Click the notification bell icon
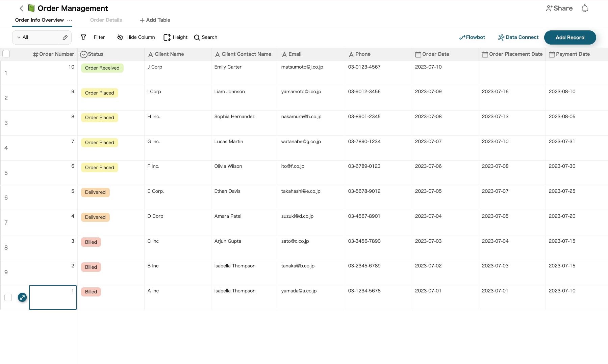Image resolution: width=608 pixels, height=364 pixels. pos(585,8)
